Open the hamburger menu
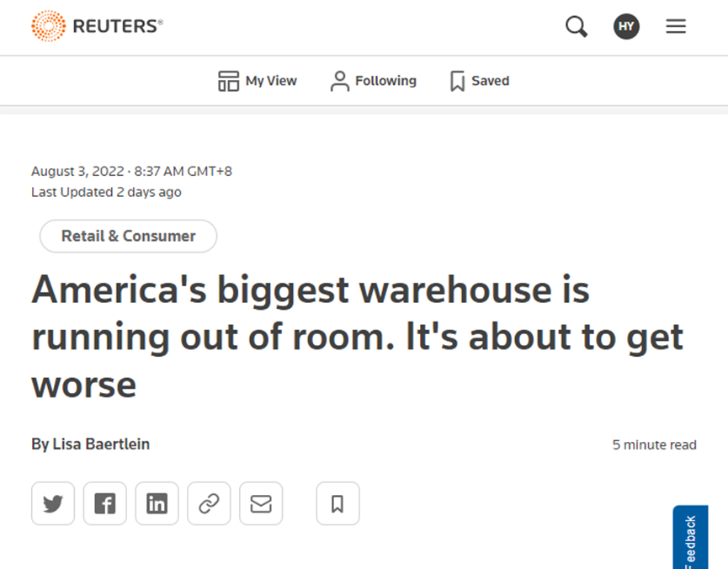Image resolution: width=728 pixels, height=569 pixels. click(676, 26)
